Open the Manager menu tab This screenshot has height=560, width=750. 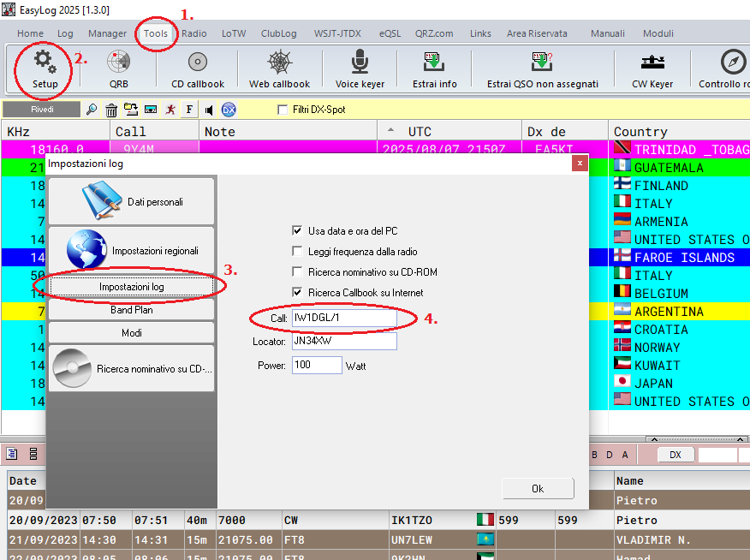(x=107, y=33)
